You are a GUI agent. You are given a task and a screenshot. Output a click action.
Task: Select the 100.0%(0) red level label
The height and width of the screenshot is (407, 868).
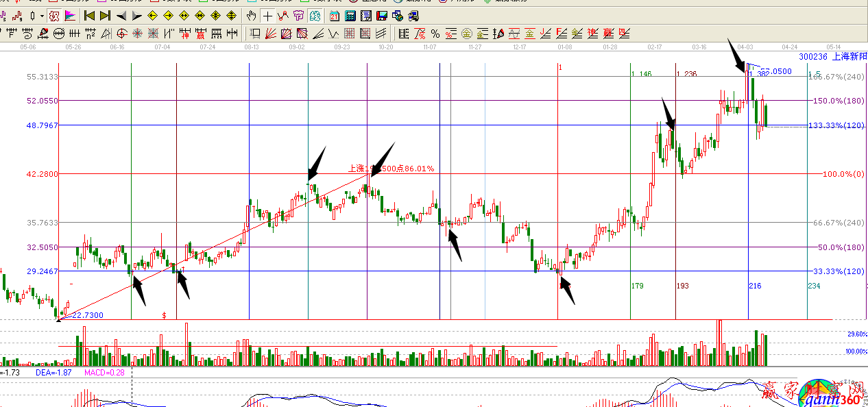(x=836, y=174)
